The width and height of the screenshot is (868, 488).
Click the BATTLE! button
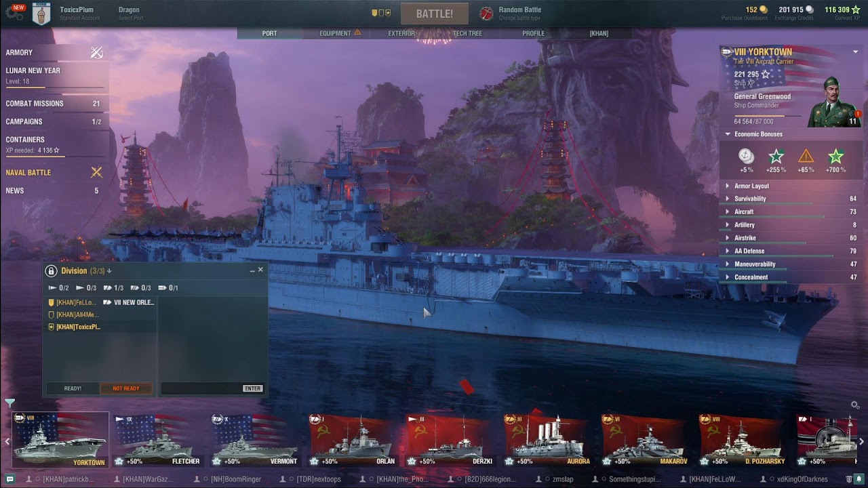tap(435, 14)
